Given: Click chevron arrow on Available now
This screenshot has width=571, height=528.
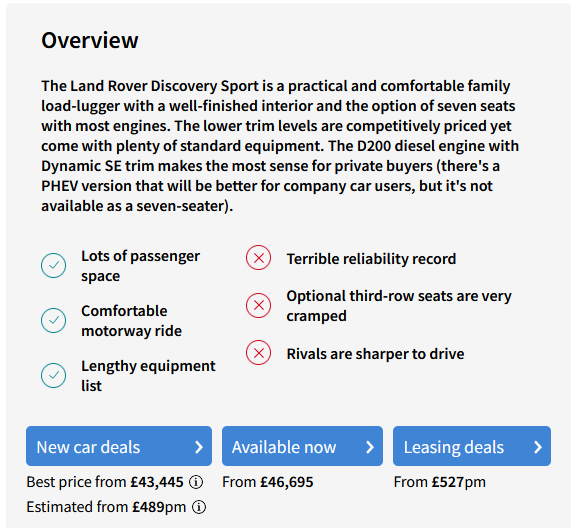Looking at the screenshot, I should (x=370, y=447).
